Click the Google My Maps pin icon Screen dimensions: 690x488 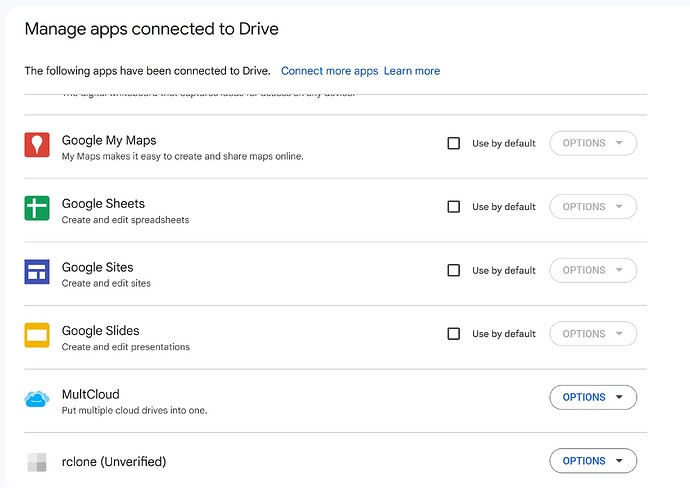[x=37, y=145]
